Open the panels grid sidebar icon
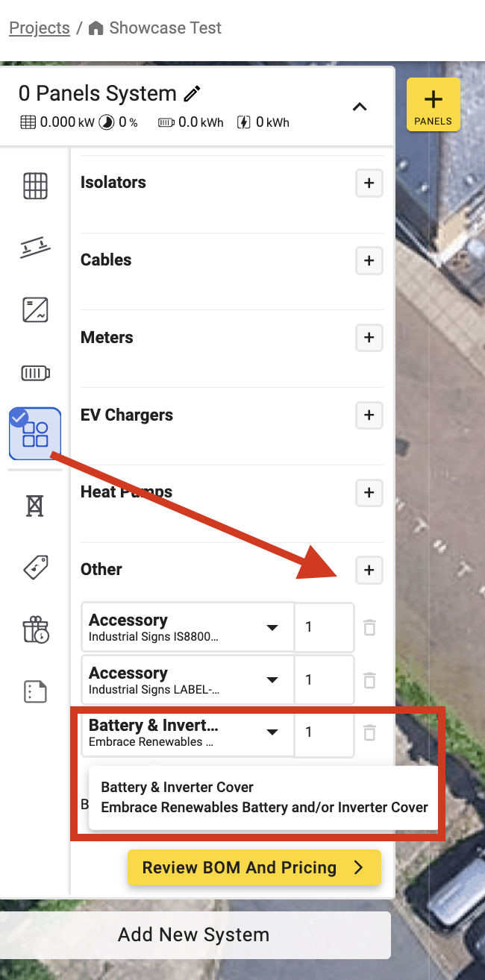 point(35,186)
